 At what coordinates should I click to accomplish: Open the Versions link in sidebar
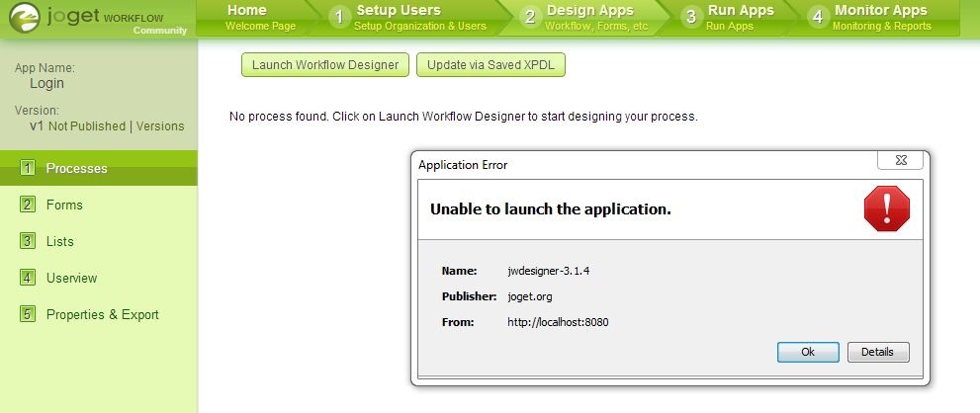tap(160, 126)
